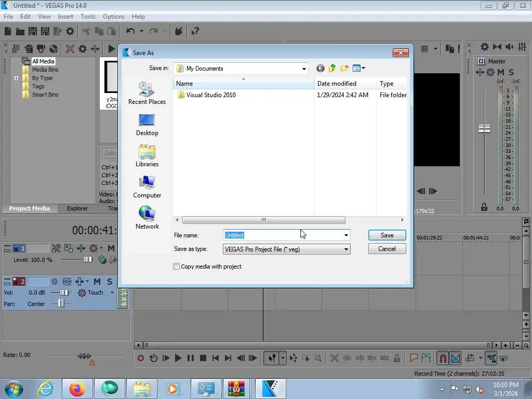
Task: Open the Tools menu
Action: tap(88, 16)
